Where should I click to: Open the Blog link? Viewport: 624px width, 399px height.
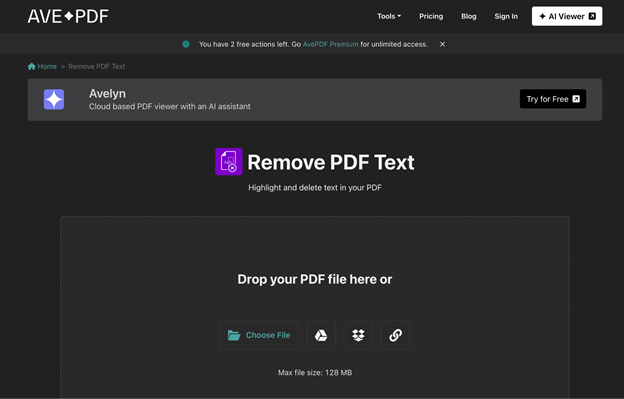[468, 16]
